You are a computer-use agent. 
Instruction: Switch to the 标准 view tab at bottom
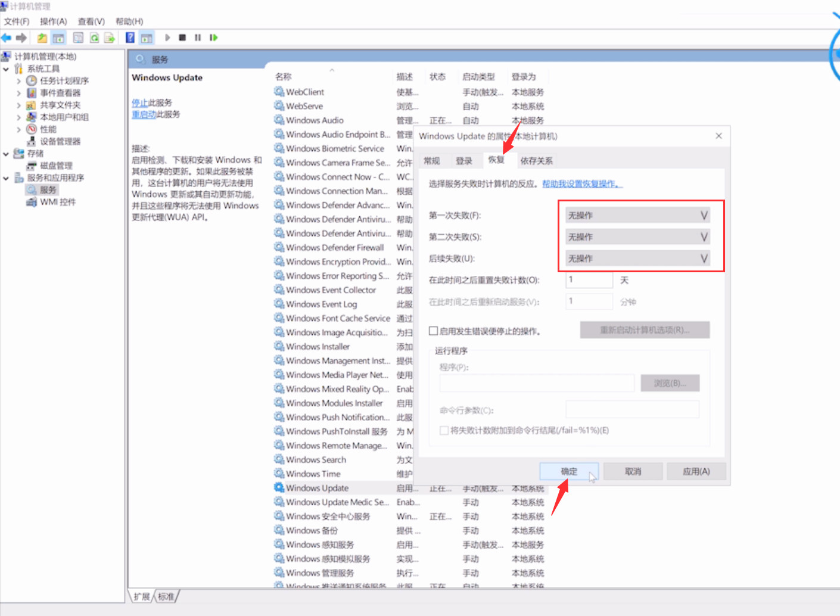coord(166,596)
